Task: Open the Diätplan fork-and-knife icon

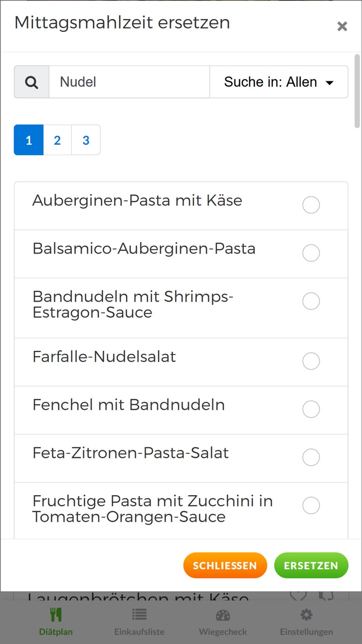Action: pyautogui.click(x=56, y=615)
